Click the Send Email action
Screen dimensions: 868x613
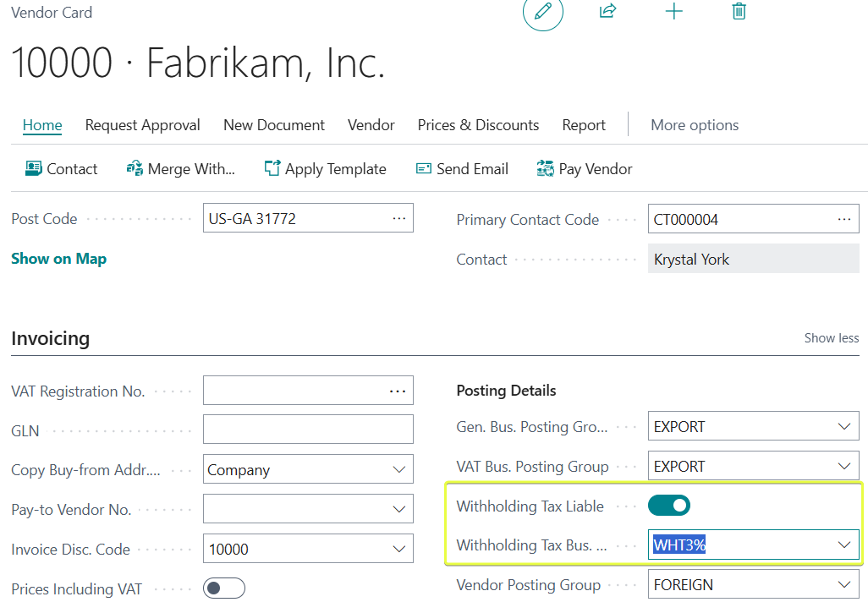(x=462, y=169)
